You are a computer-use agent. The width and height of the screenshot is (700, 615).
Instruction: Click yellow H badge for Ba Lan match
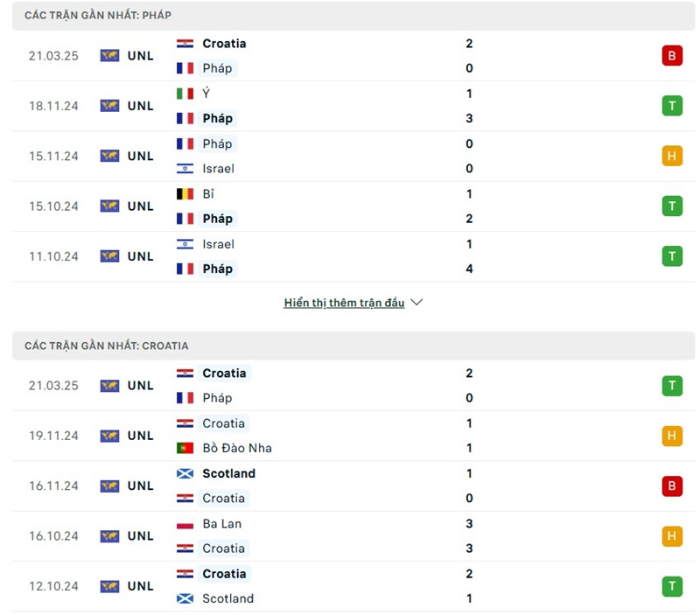[671, 536]
